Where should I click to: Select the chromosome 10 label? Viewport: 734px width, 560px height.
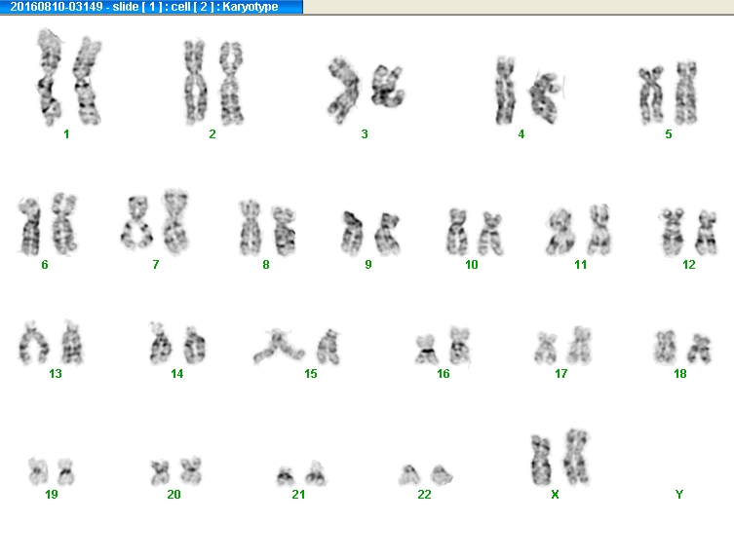[x=472, y=265]
